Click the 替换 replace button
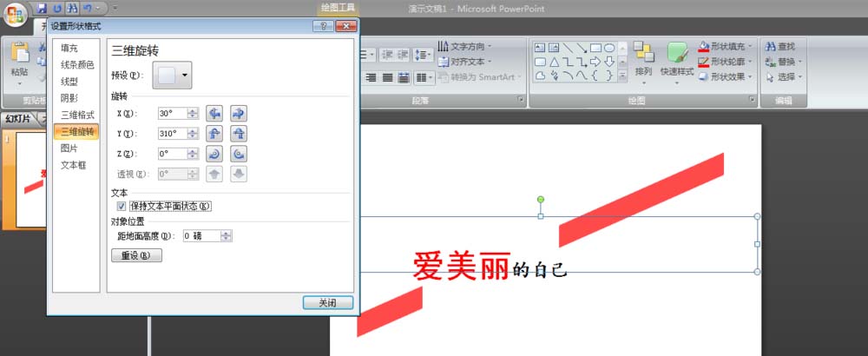The width and height of the screenshot is (868, 356). point(783,62)
